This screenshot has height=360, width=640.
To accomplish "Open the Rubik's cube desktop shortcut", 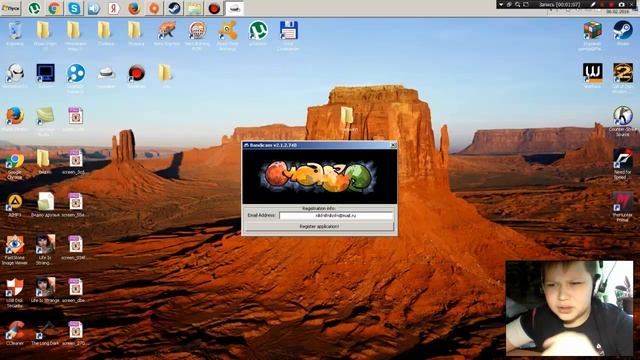I will [x=592, y=35].
